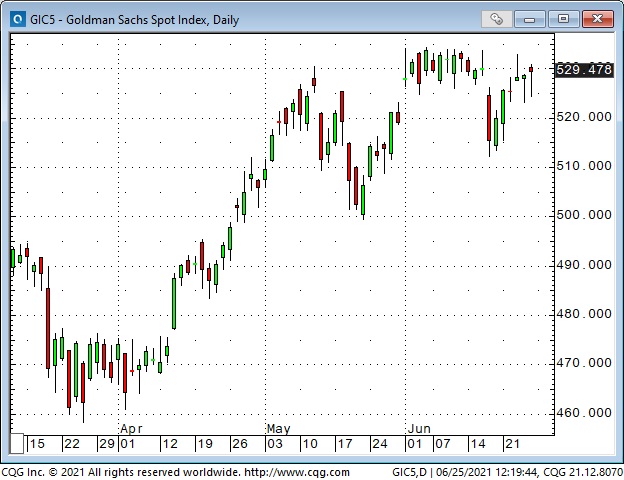The width and height of the screenshot is (624, 480).
Task: Click the small square box at bottom-left of chart
Action: tap(17, 443)
